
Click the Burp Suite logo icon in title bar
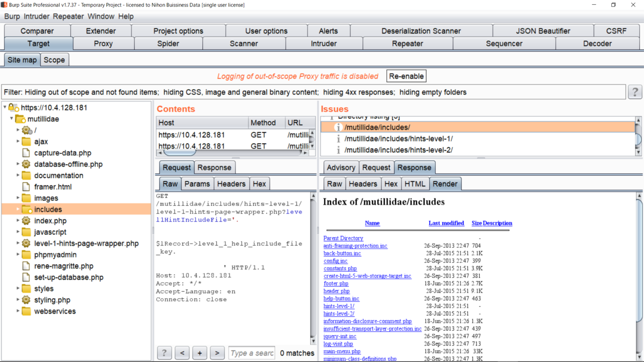[x=4, y=5]
